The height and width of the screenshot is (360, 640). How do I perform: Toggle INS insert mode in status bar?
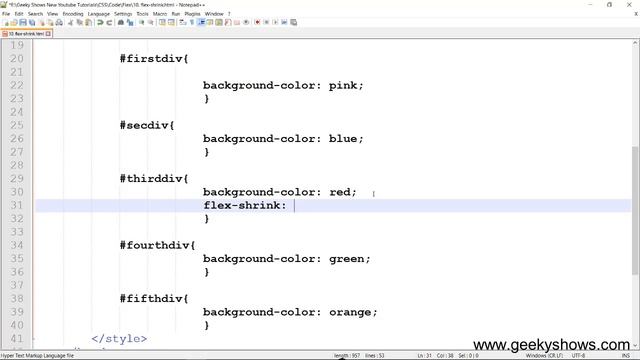tap(626, 356)
